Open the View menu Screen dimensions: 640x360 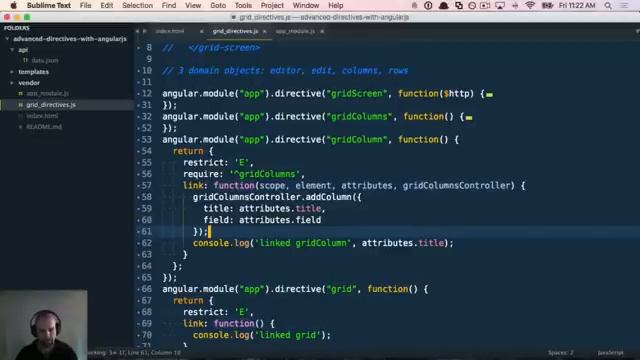[193, 5]
